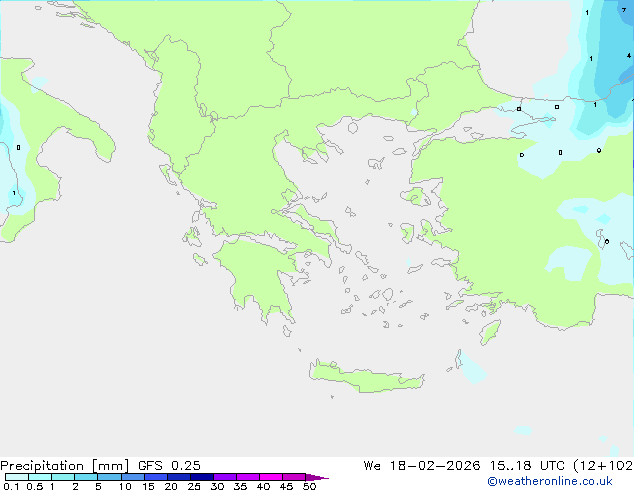
Task: Click the legend label '50'
Action: point(309,486)
